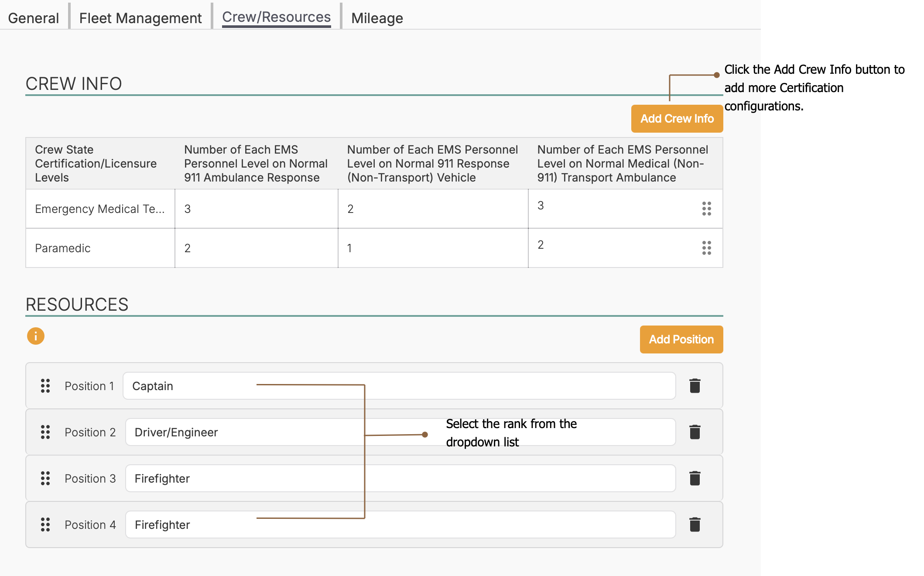Delete Position 4 via its trash icon
924x576 pixels.
click(695, 525)
